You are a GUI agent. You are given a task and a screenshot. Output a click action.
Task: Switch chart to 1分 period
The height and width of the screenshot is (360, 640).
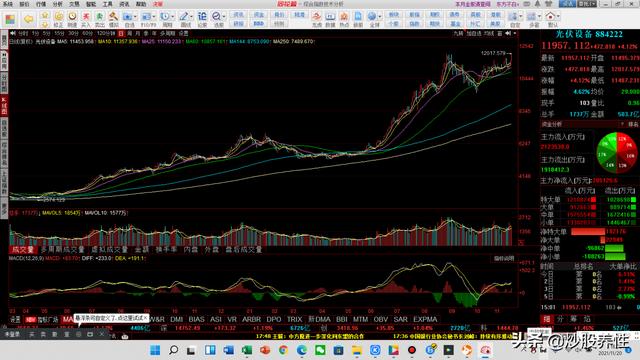point(36,33)
